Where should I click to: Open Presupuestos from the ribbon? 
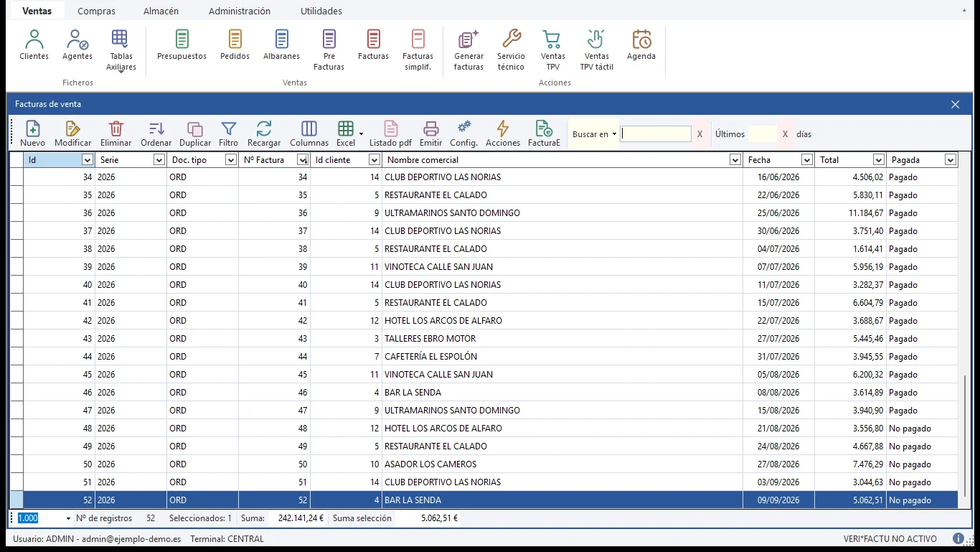click(x=182, y=45)
